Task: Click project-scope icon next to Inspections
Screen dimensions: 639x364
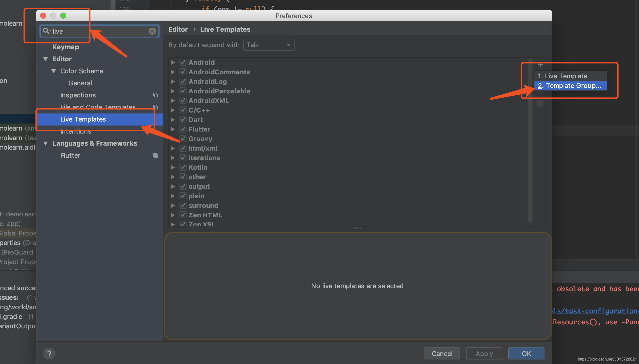Action: tap(156, 95)
